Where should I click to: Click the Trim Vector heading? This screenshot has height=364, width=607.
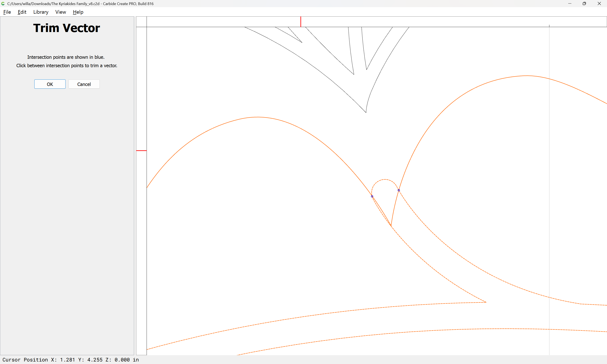(66, 28)
